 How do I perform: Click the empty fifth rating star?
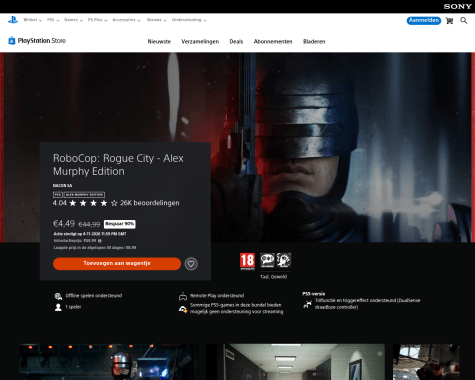click(114, 203)
